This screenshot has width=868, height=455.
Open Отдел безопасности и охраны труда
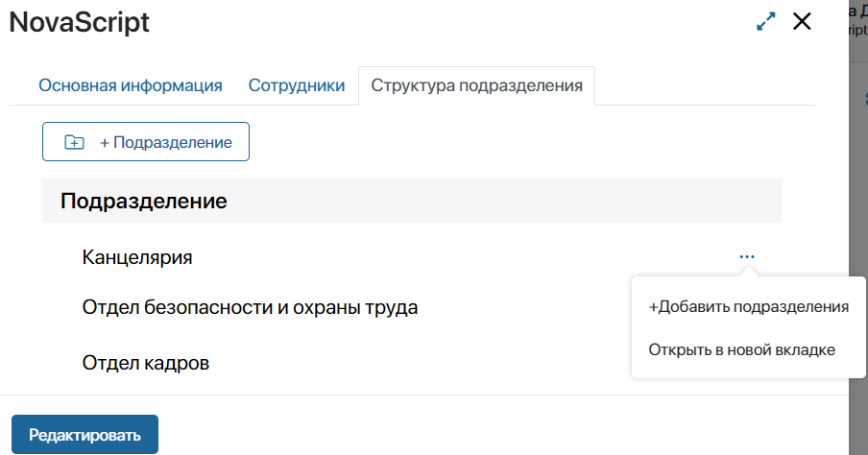(250, 307)
